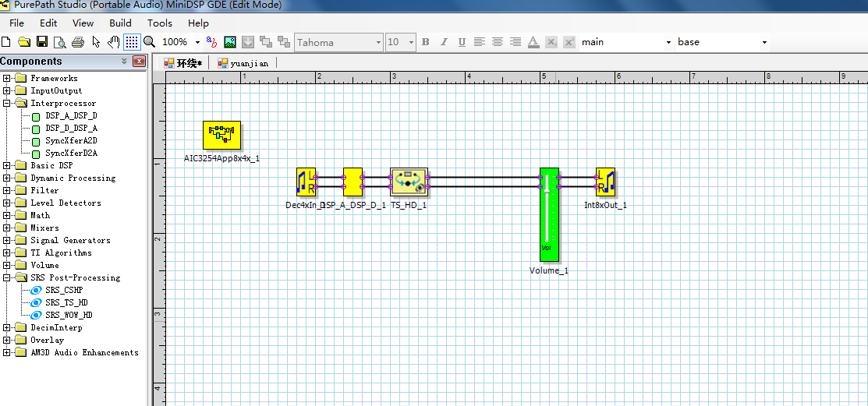
Task: Toggle bold formatting
Action: coord(426,42)
